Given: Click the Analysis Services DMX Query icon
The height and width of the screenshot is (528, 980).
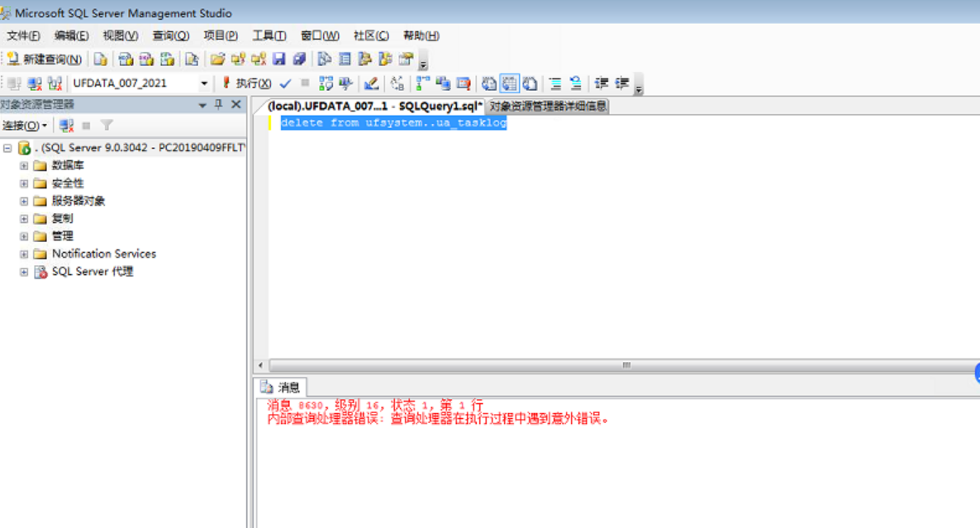Looking at the screenshot, I should (x=146, y=59).
